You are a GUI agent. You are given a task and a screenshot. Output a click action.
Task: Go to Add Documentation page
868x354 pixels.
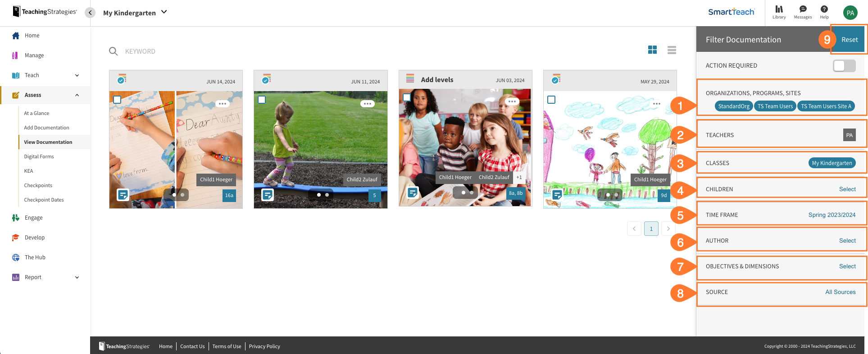click(x=46, y=128)
